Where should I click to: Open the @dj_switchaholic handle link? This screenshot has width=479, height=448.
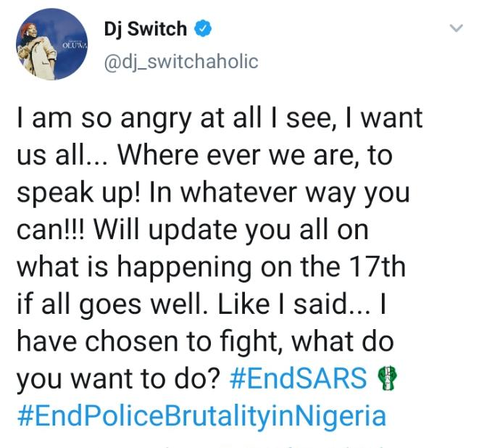point(180,62)
